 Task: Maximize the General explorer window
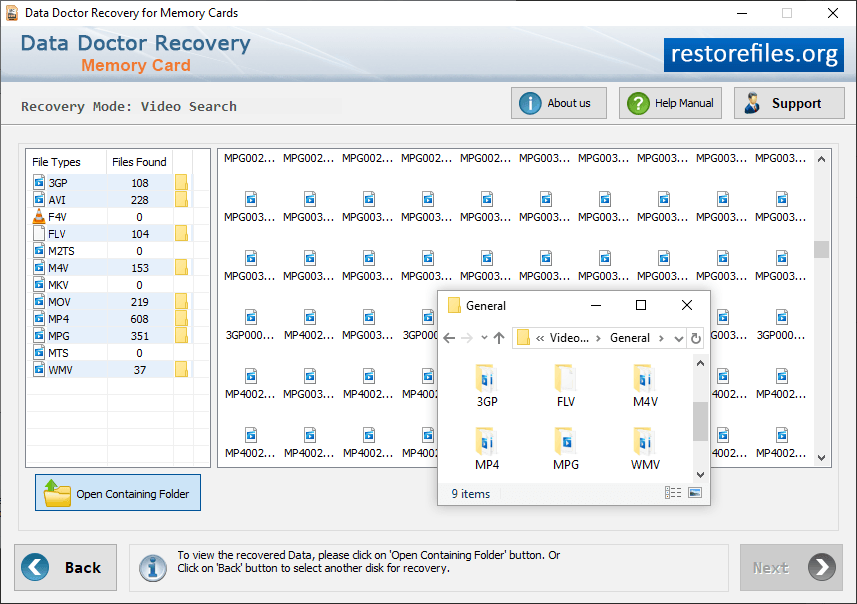point(641,305)
